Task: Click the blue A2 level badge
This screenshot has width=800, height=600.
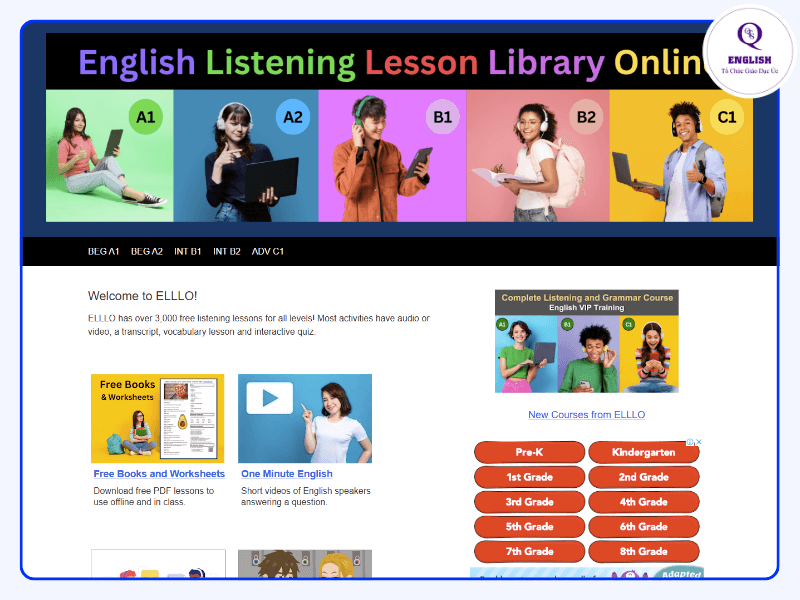Action: pyautogui.click(x=293, y=117)
